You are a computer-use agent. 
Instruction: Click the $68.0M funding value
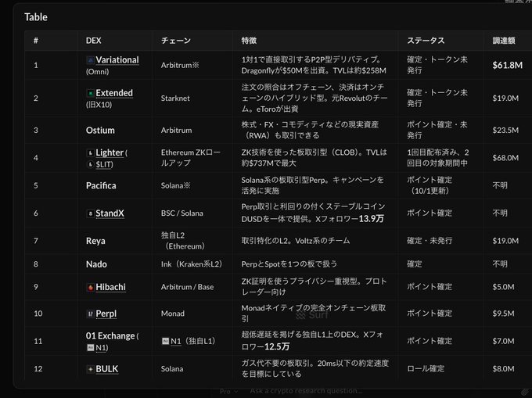coord(505,158)
